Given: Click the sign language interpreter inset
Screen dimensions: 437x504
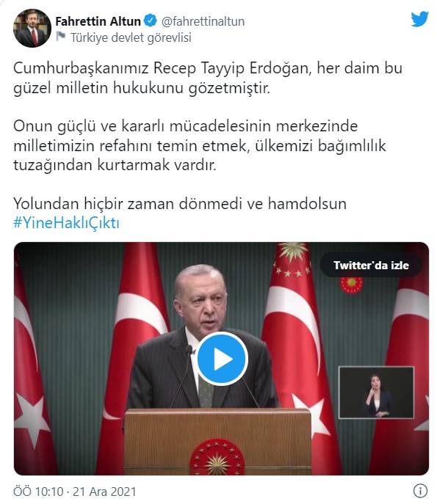Looking at the screenshot, I should coord(376,392).
